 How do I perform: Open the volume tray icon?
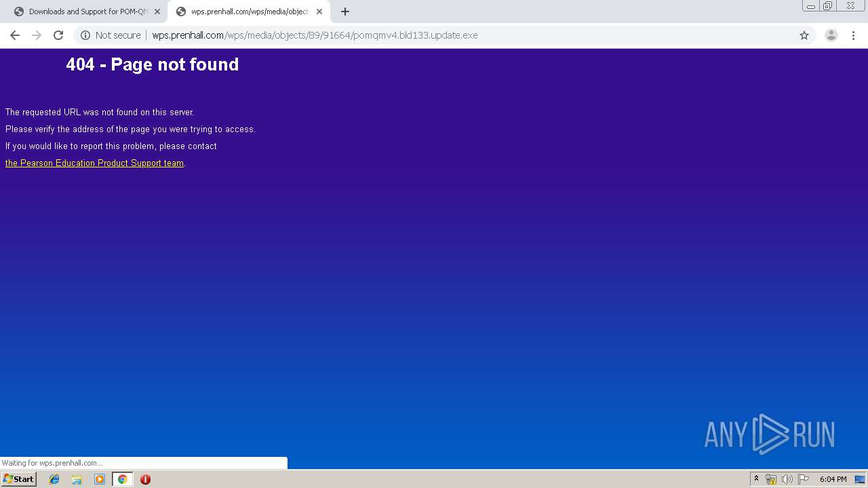tap(787, 479)
